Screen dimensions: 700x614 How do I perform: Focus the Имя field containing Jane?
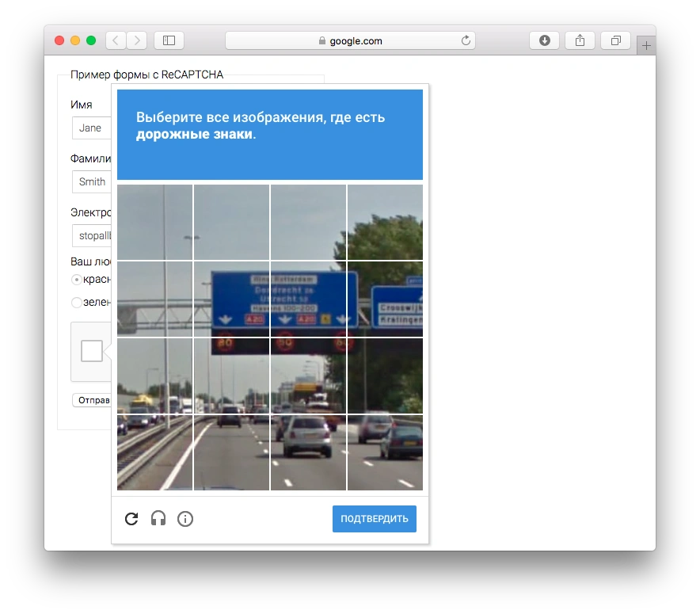pos(91,128)
